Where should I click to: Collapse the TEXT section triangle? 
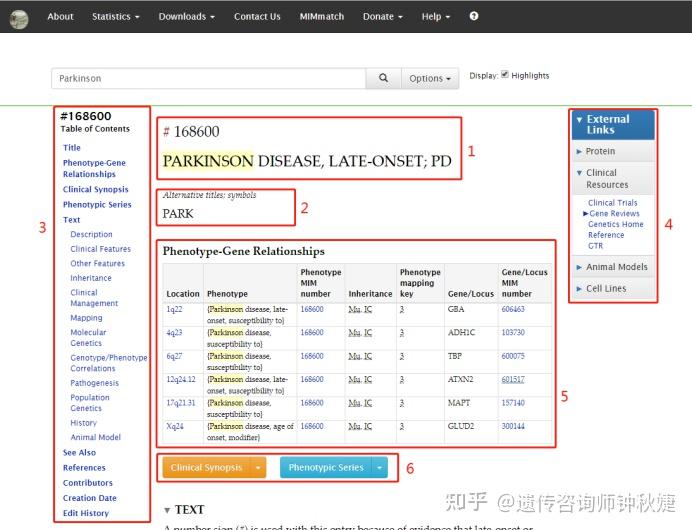(167, 510)
